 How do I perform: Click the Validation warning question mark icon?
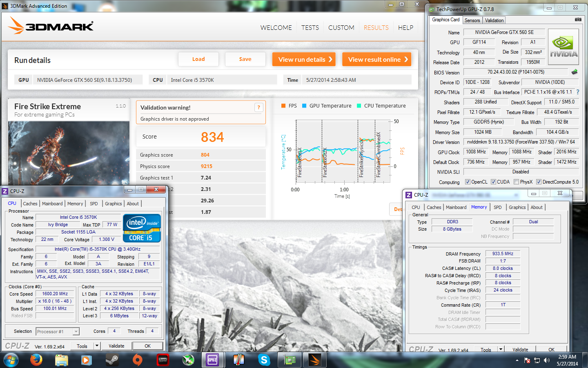point(258,107)
